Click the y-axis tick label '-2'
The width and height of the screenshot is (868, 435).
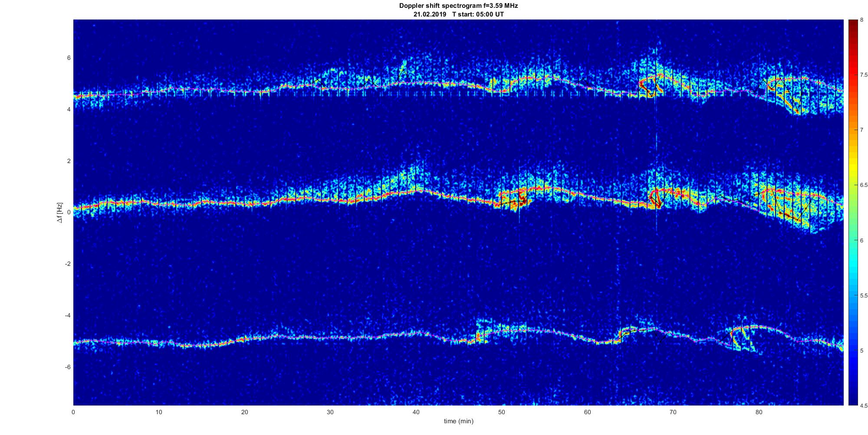point(67,264)
